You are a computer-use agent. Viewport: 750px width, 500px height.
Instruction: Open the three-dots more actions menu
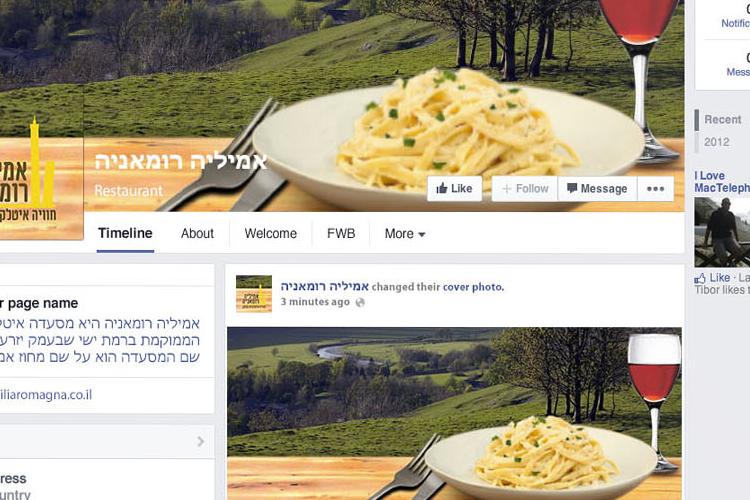(655, 189)
